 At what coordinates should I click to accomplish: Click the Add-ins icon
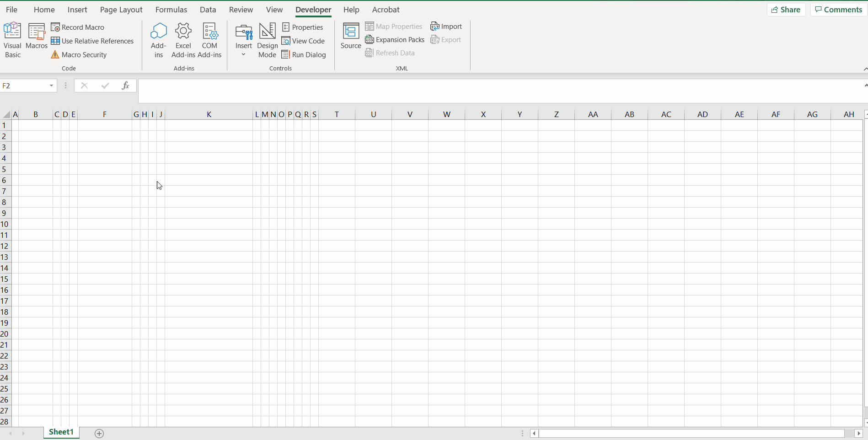158,40
